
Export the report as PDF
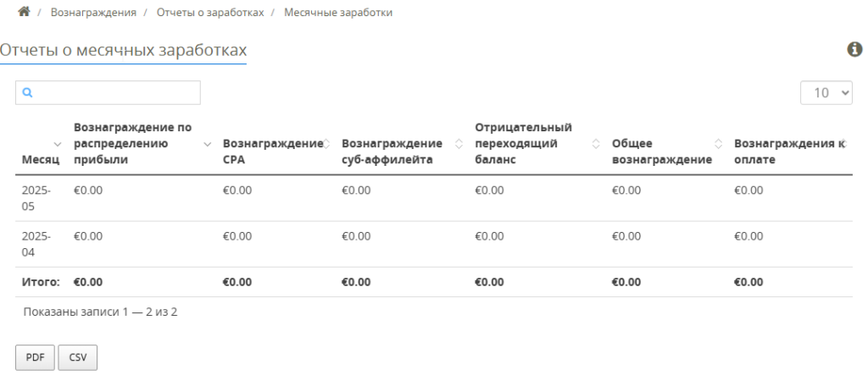pos(35,357)
